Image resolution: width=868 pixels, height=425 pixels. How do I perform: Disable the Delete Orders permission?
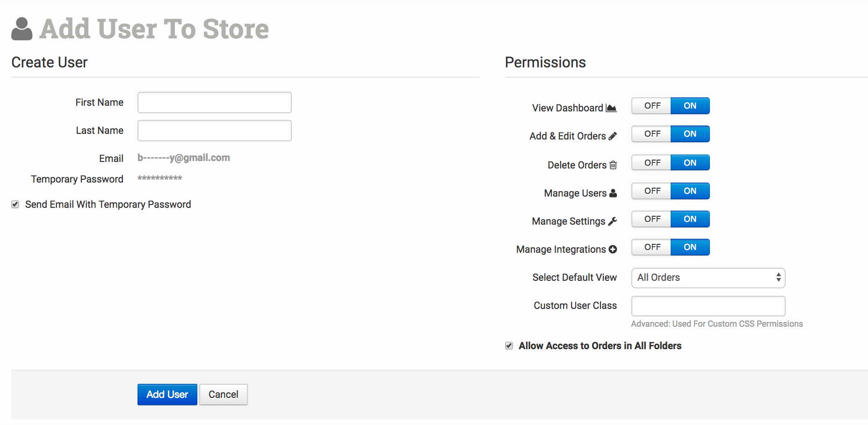click(x=651, y=162)
